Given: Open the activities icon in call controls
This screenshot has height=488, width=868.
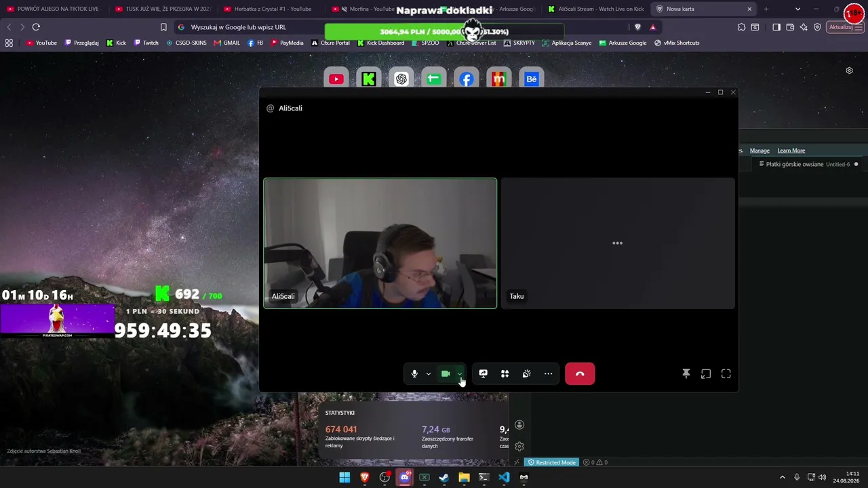Looking at the screenshot, I should [505, 373].
